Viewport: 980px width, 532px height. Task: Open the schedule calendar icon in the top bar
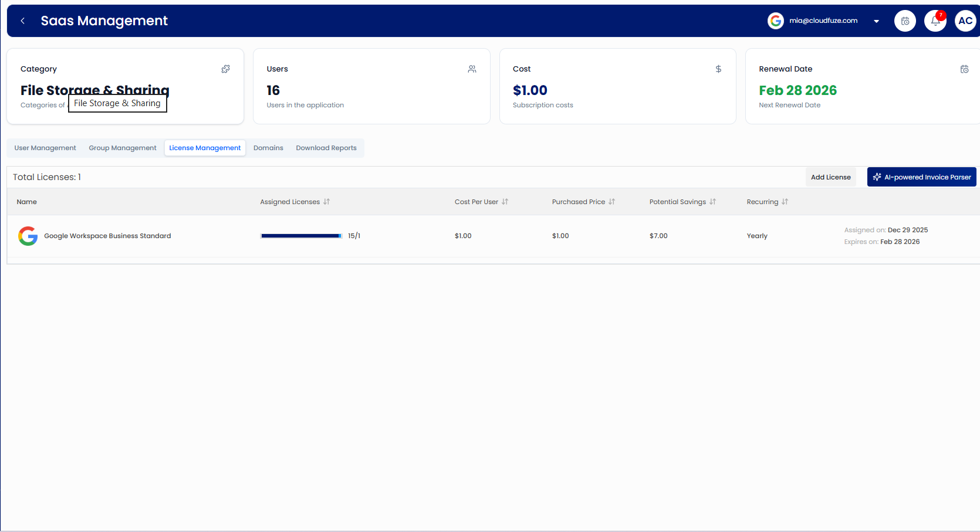pyautogui.click(x=905, y=21)
